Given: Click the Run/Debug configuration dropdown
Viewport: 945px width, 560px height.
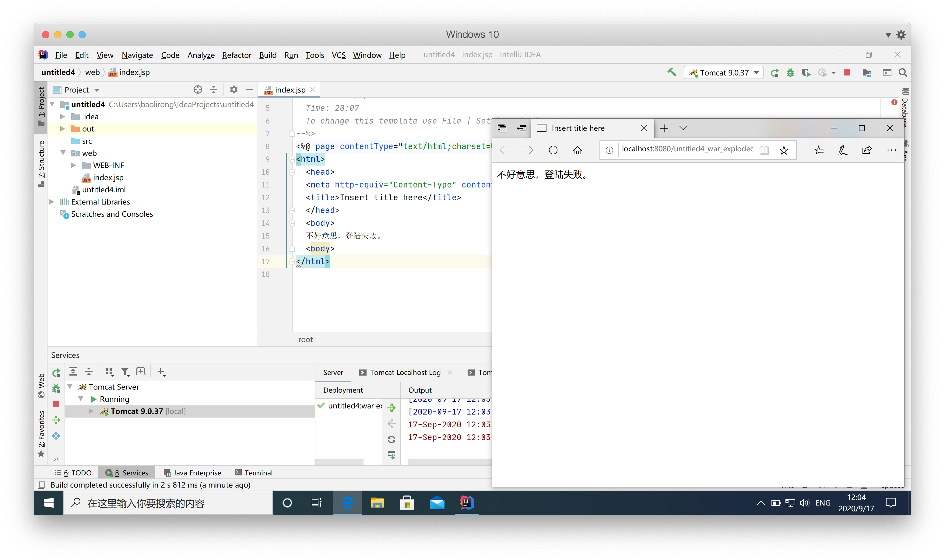Looking at the screenshot, I should pos(724,73).
